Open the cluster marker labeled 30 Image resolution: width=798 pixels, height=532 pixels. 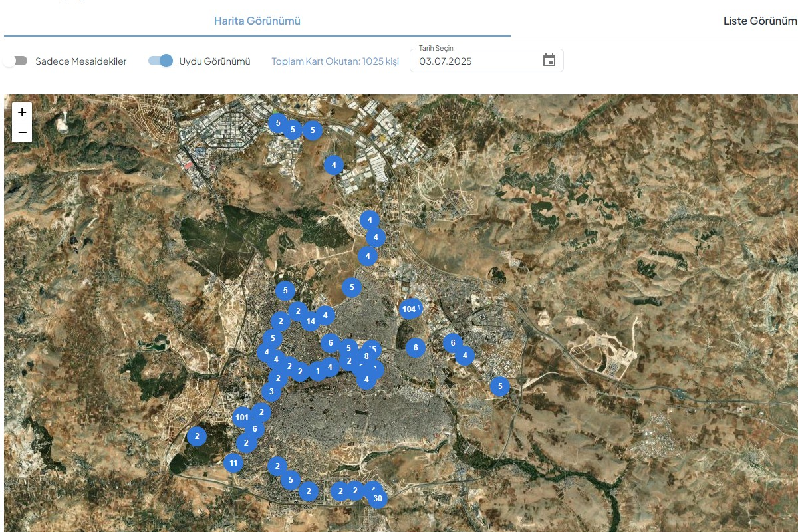click(378, 499)
